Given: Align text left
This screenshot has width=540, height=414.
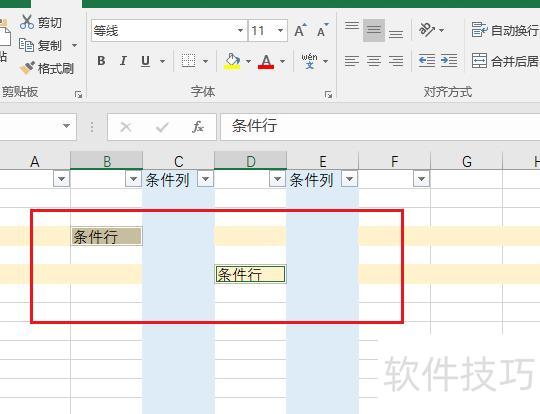Looking at the screenshot, I should pos(352,61).
